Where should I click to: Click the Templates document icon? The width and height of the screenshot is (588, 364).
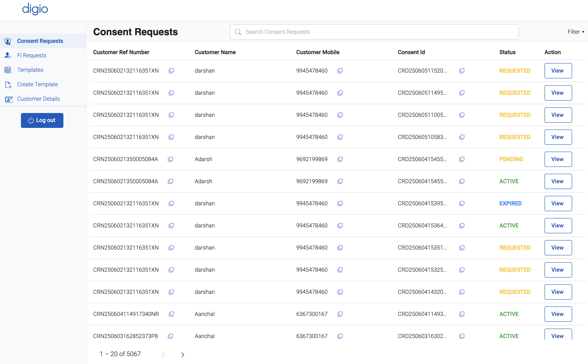(8, 70)
